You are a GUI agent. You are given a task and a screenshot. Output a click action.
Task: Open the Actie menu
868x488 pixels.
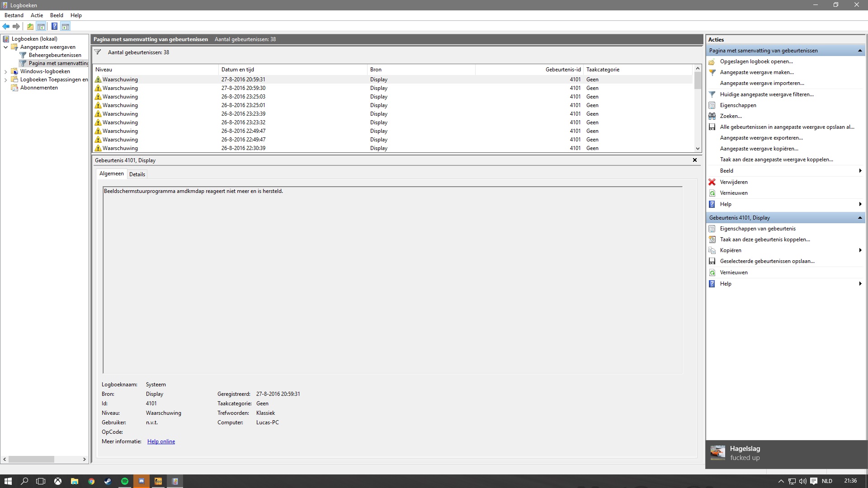click(x=37, y=15)
